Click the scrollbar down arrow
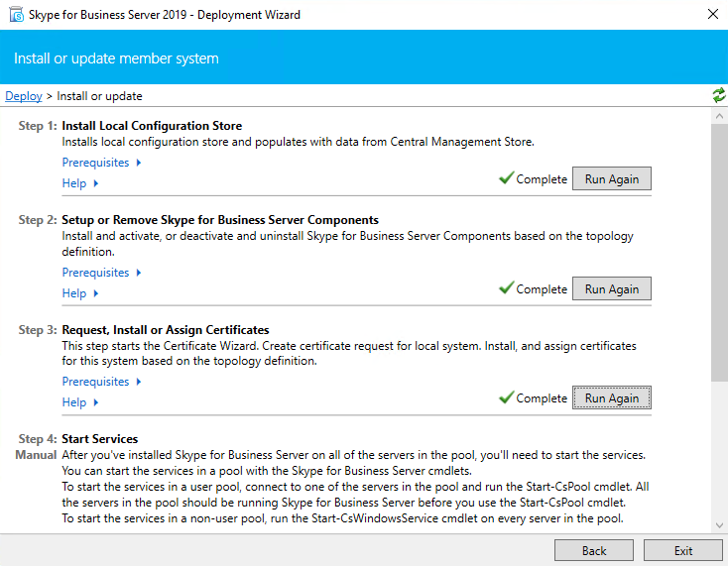This screenshot has width=728, height=566. coord(719,525)
